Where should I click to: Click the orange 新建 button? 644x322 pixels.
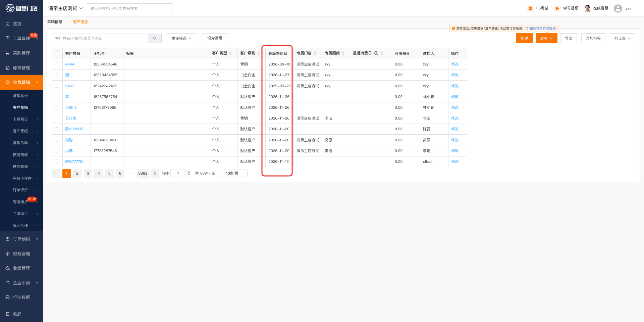[524, 38]
